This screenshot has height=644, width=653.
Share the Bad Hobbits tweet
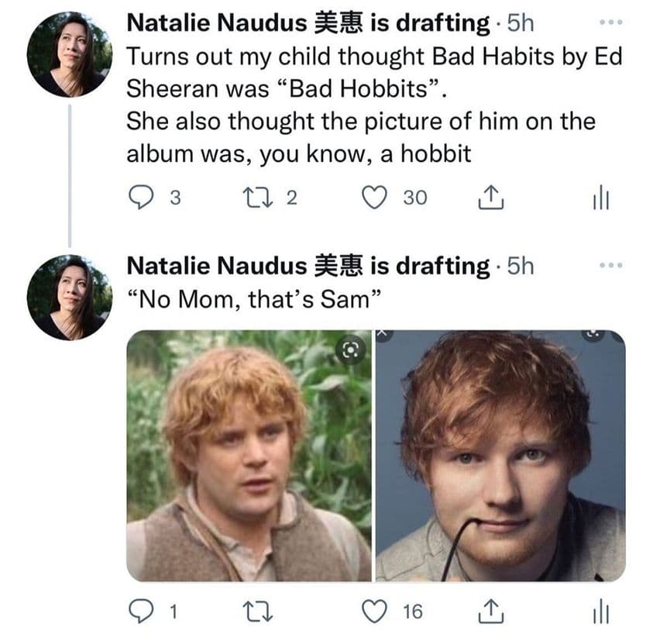490,198
